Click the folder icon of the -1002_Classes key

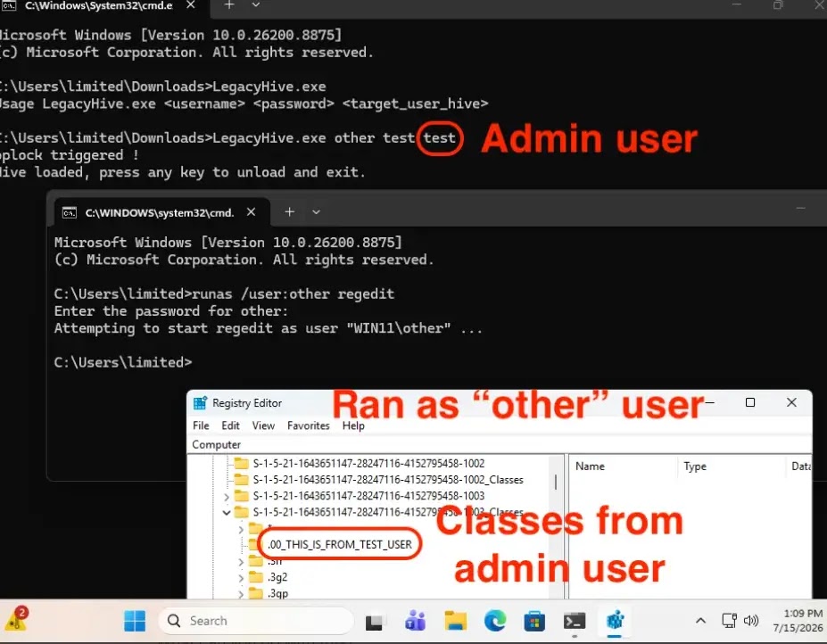[242, 480]
